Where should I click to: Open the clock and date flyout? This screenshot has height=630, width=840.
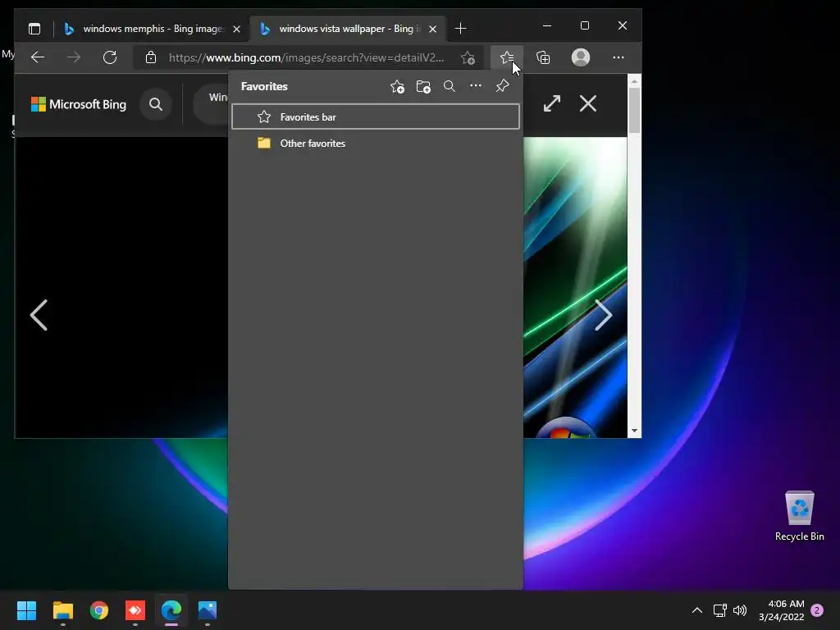point(782,610)
